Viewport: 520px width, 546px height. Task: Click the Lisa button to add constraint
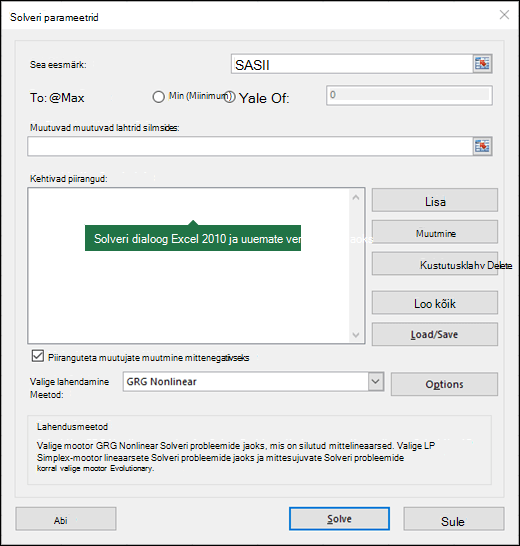435,200
